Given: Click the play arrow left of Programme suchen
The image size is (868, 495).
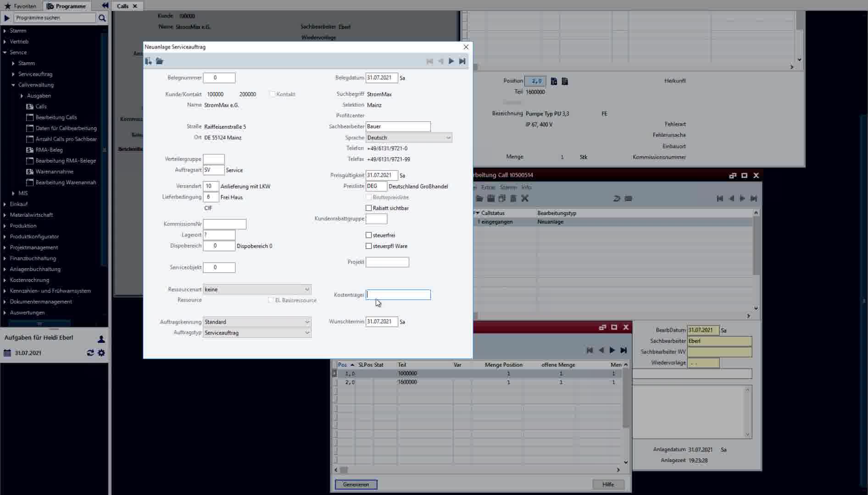Looking at the screenshot, I should pyautogui.click(x=7, y=18).
